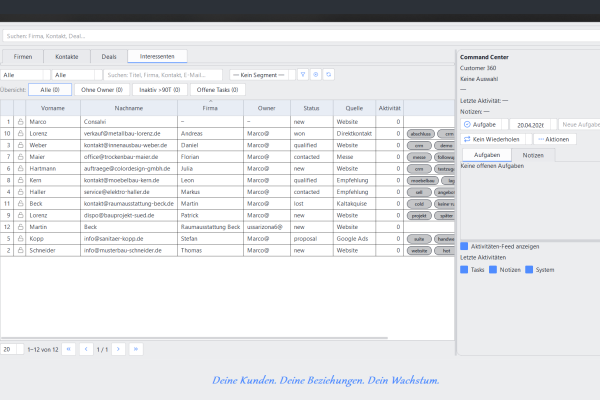Image resolution: width=600 pixels, height=400 pixels.
Task: Jump to last page with double-right arrow
Action: click(136, 349)
